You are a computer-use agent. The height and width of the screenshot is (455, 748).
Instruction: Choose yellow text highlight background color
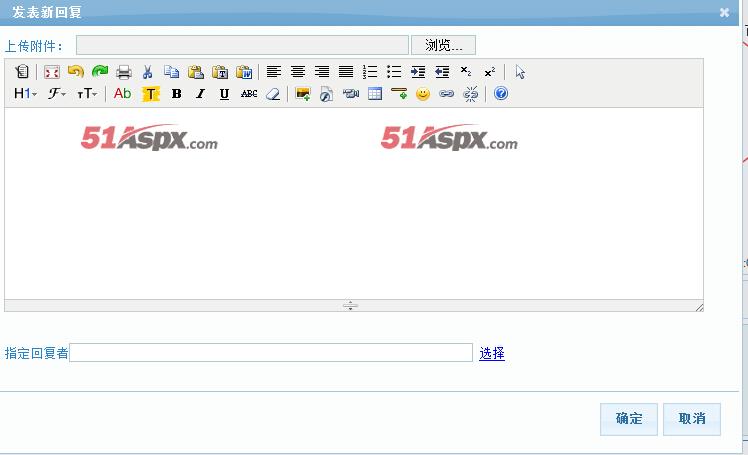click(x=151, y=94)
